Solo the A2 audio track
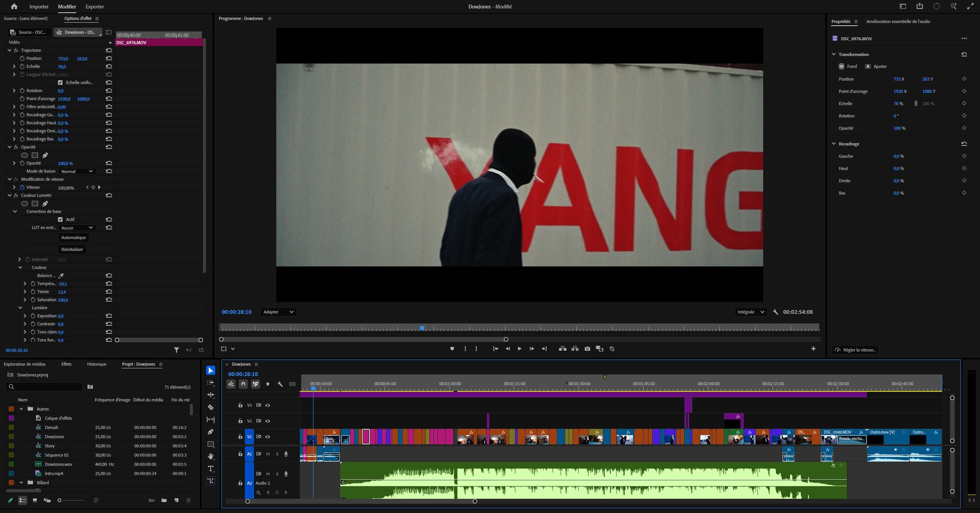Screen dimensions: 980x513 (x=277, y=474)
